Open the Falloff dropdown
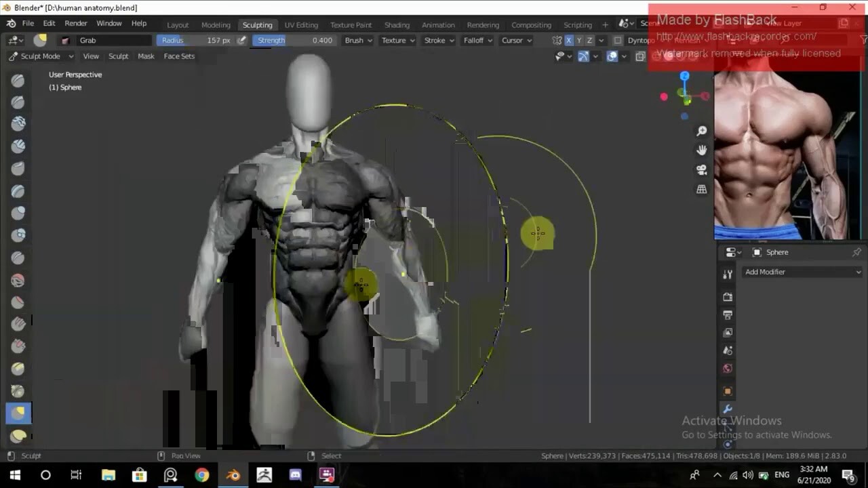 tap(477, 40)
